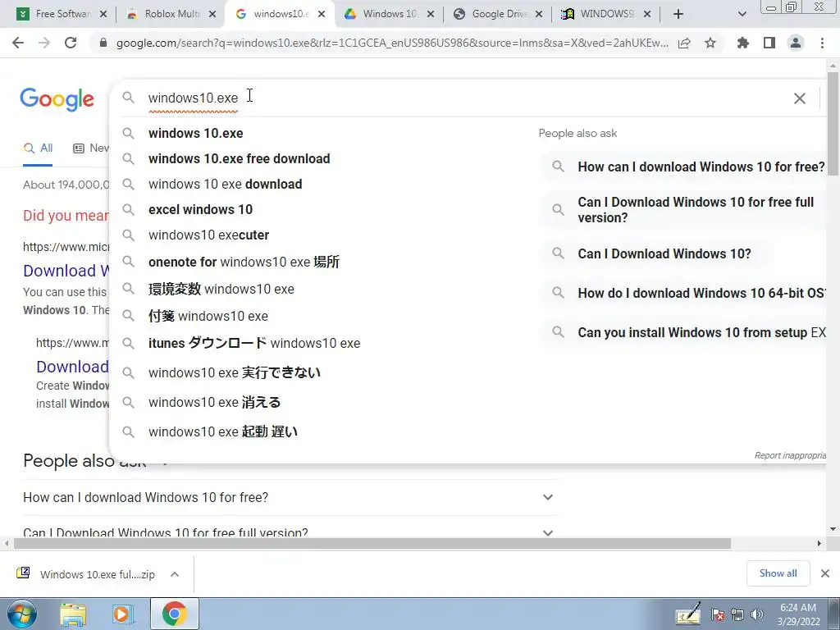Open Action Center flag tray icon

(718, 614)
